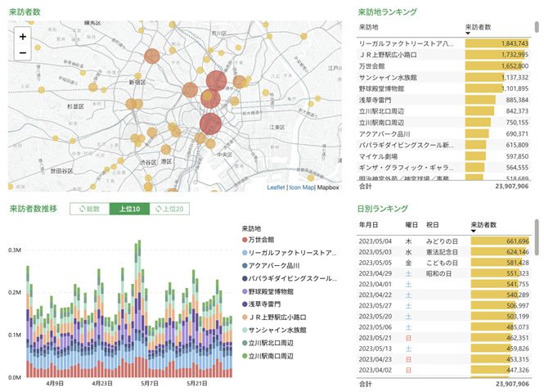
Task: Select the 2023/05/21 daily row
Action: pyautogui.click(x=443, y=338)
